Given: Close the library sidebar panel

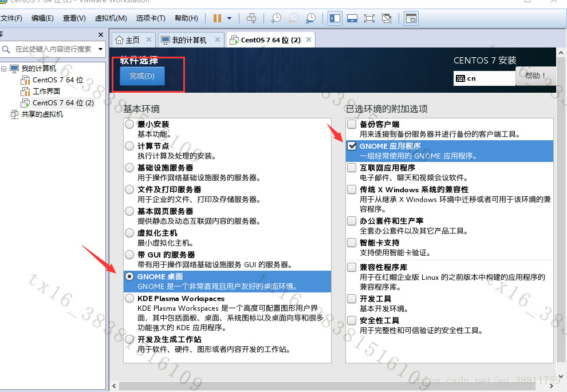Looking at the screenshot, I should [x=101, y=35].
